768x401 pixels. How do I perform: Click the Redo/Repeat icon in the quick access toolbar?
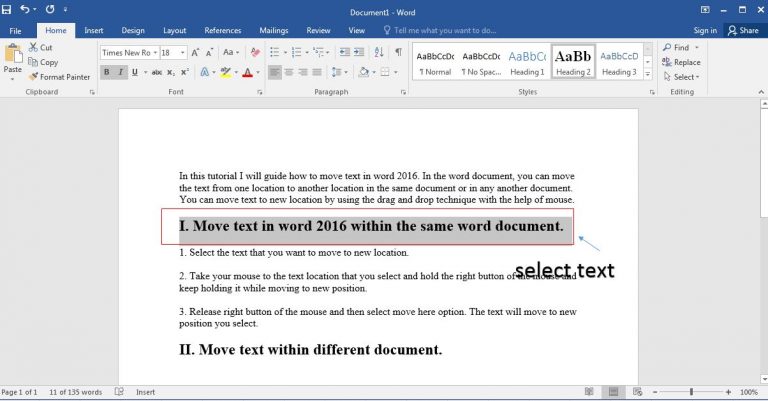[50, 9]
